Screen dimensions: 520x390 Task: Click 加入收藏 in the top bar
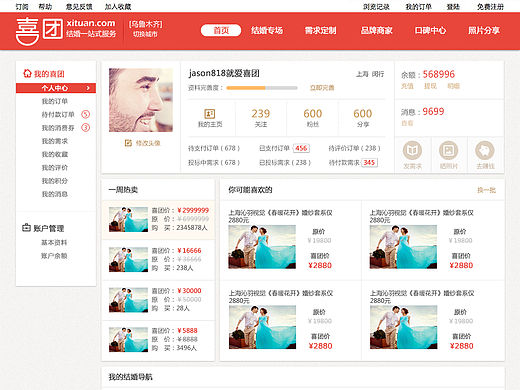(118, 6)
